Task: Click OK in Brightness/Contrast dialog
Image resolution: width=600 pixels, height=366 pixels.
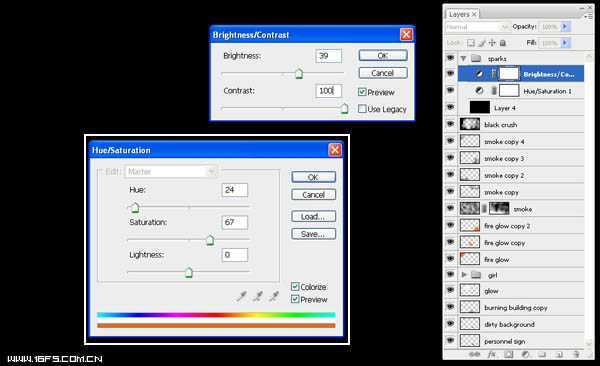Action: [x=383, y=56]
